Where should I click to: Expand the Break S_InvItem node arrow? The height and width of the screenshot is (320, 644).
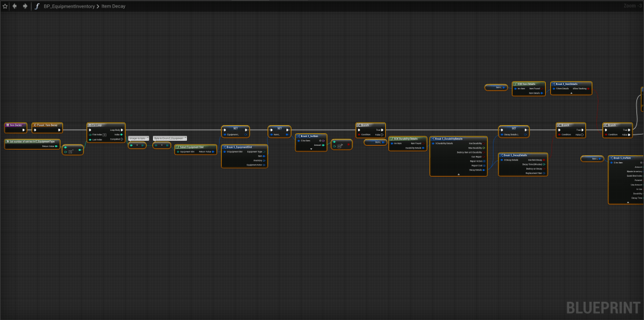(x=311, y=150)
